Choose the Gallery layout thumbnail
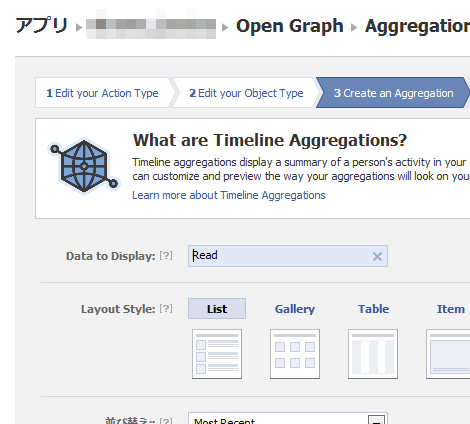 tap(295, 354)
